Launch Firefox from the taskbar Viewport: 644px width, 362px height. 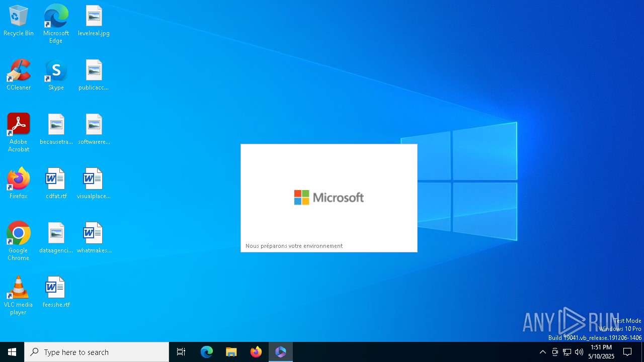[x=256, y=352]
